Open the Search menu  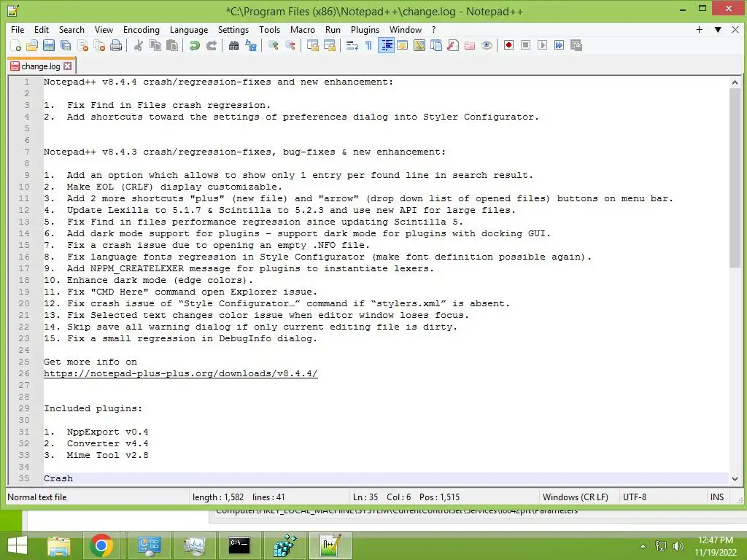pyautogui.click(x=71, y=29)
